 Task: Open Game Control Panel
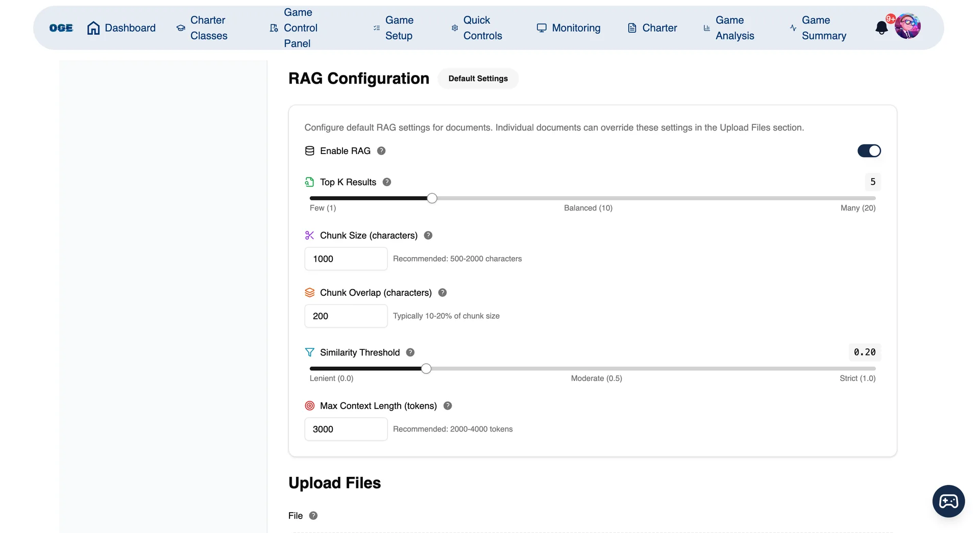coord(293,28)
